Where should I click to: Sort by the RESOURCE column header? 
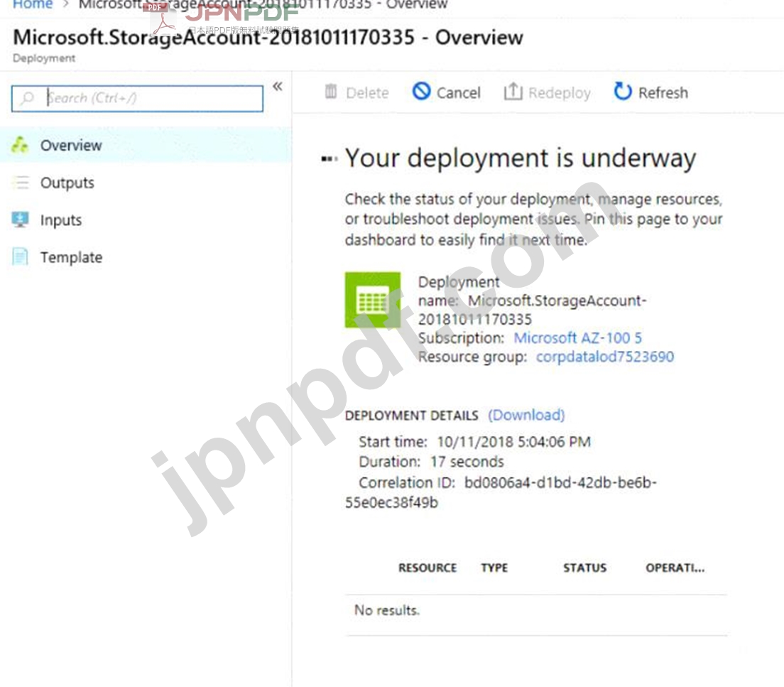click(x=428, y=568)
